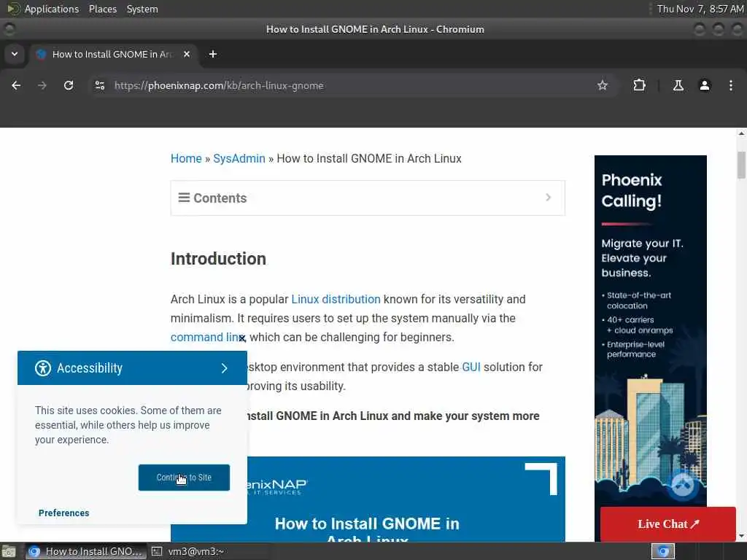747x560 pixels.
Task: Click the round chat bubble icon on ad
Action: [683, 486]
